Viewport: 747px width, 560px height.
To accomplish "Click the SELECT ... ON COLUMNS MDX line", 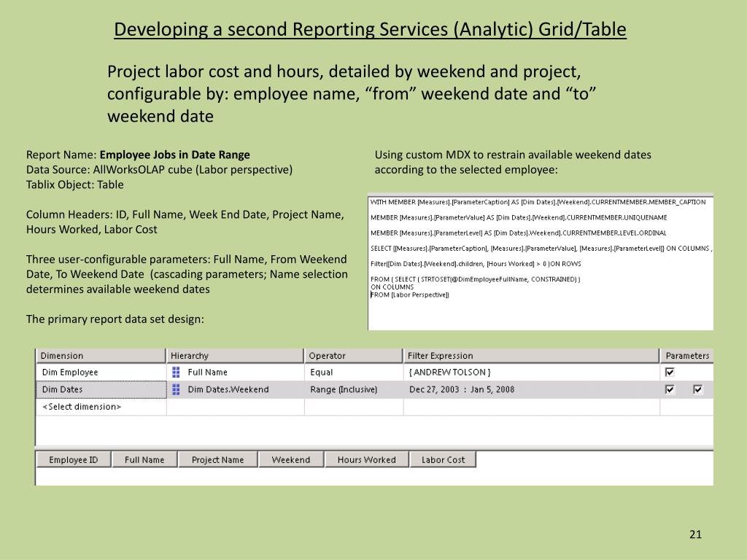I will 541,248.
